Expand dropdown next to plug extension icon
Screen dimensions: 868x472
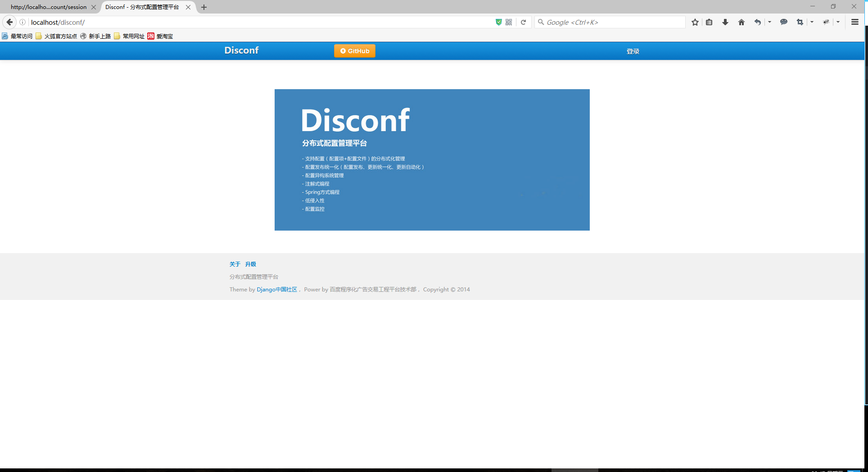pyautogui.click(x=838, y=22)
